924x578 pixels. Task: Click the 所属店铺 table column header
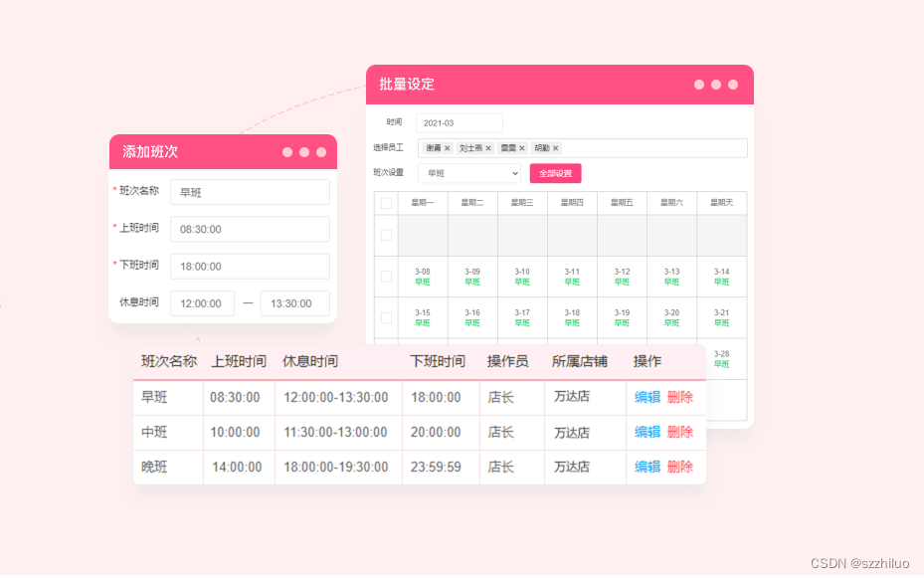580,361
